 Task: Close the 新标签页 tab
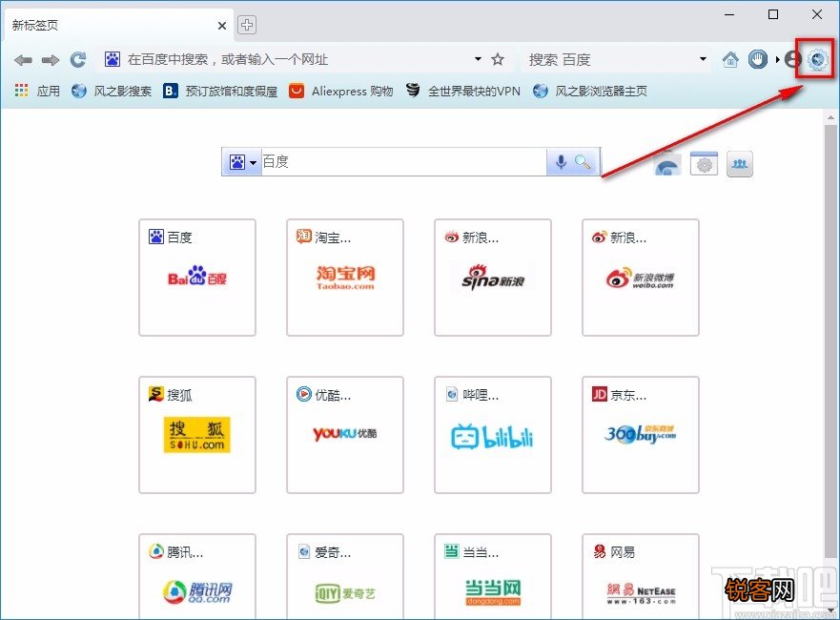(x=222, y=25)
